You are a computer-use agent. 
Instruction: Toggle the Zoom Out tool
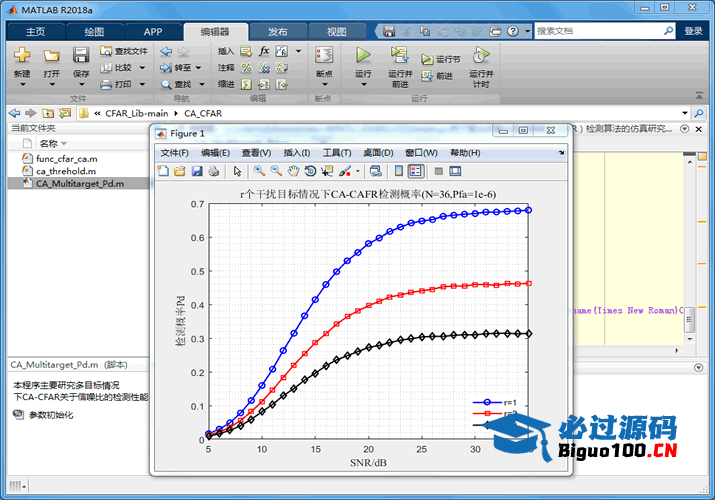click(x=276, y=171)
